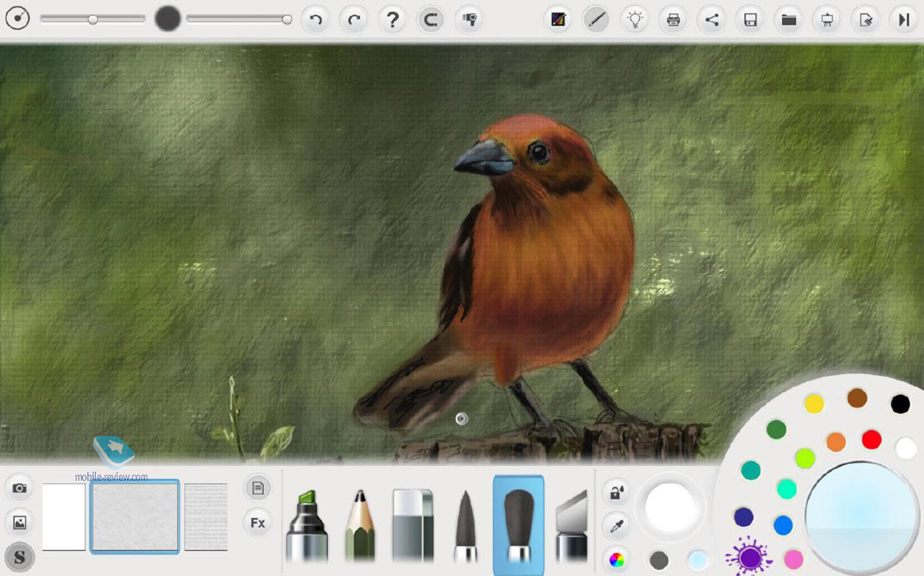924x576 pixels.
Task: Import a picture from gallery icon
Action: point(19,523)
